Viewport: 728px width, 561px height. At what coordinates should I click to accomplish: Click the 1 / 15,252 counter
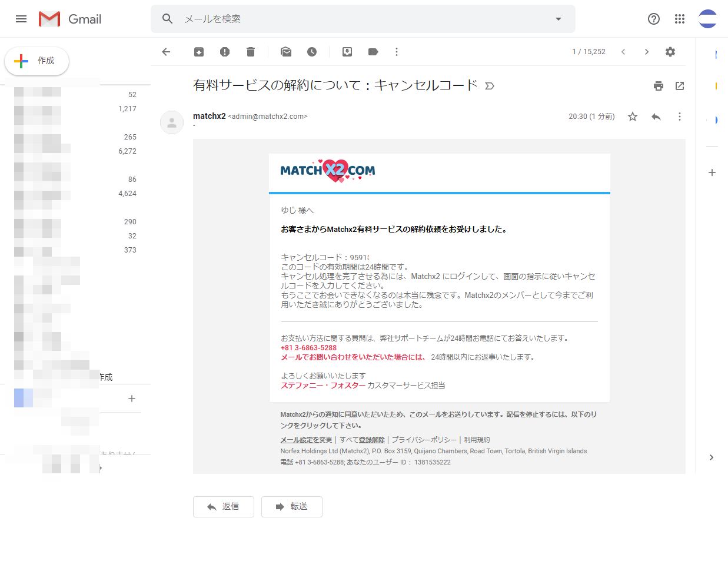[589, 52]
